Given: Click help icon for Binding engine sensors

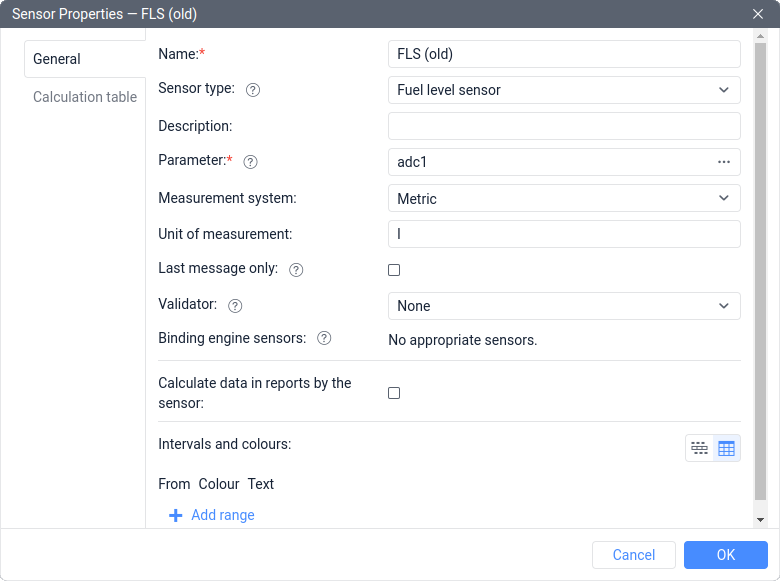Looking at the screenshot, I should 324,339.
